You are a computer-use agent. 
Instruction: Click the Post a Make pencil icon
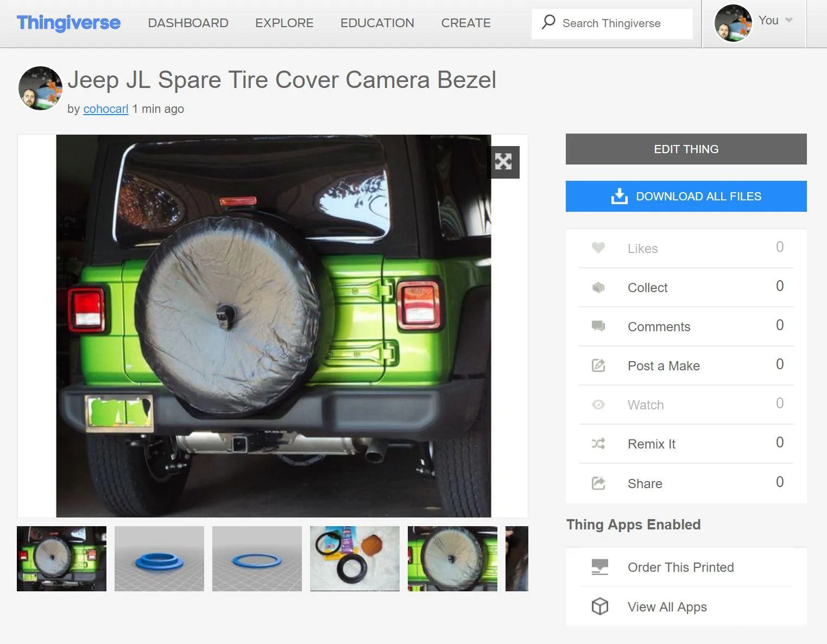pyautogui.click(x=598, y=365)
